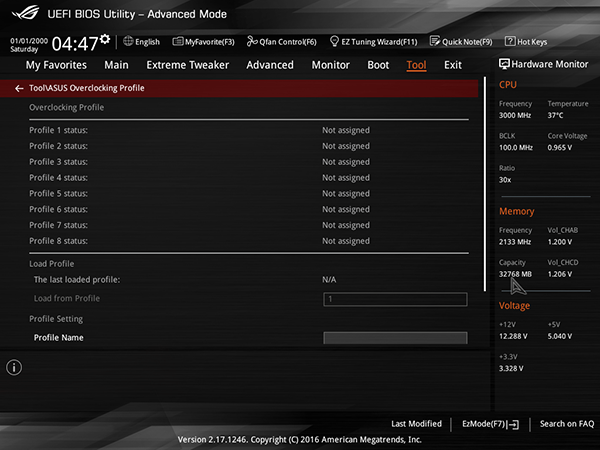The image size is (600, 450).
Task: Click the 04:47 clock display
Action: click(x=75, y=44)
